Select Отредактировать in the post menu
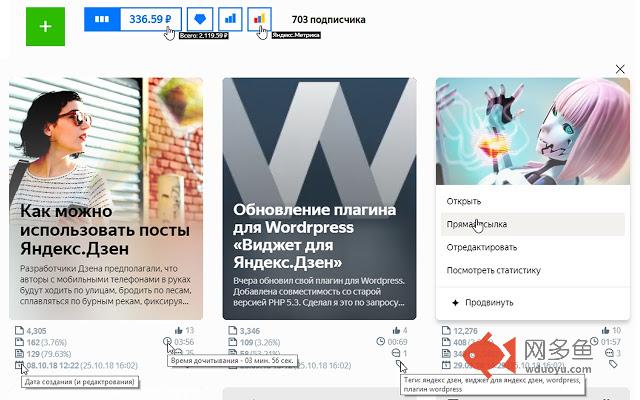The image size is (640, 400). point(533,247)
